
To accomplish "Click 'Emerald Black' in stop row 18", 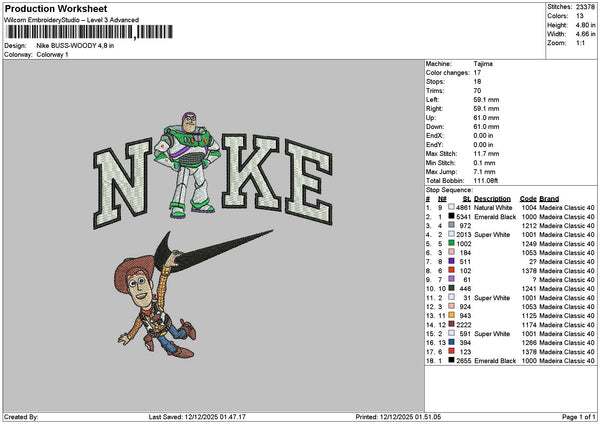I will (495, 360).
